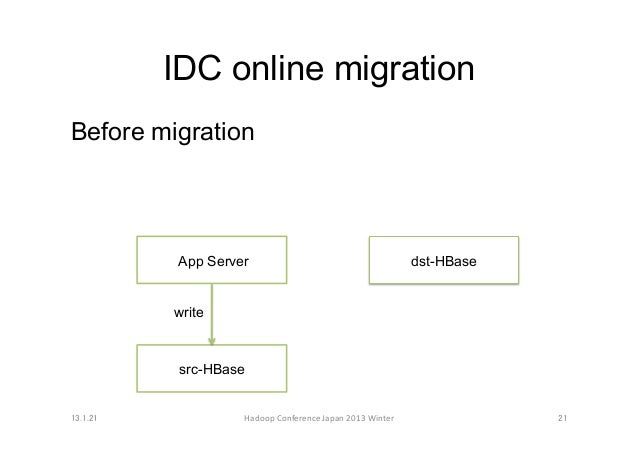Click the 'dst-HBase' box
The width and height of the screenshot is (638, 451).
tap(444, 260)
